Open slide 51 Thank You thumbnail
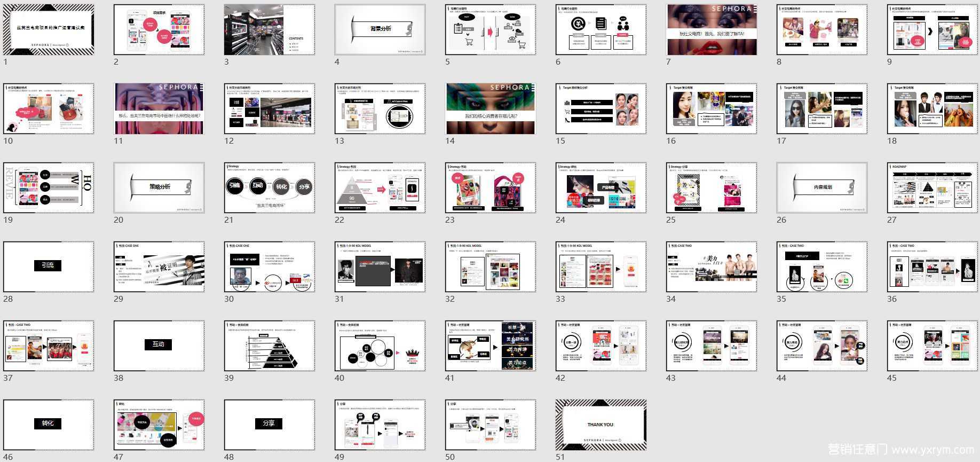 pyautogui.click(x=601, y=425)
